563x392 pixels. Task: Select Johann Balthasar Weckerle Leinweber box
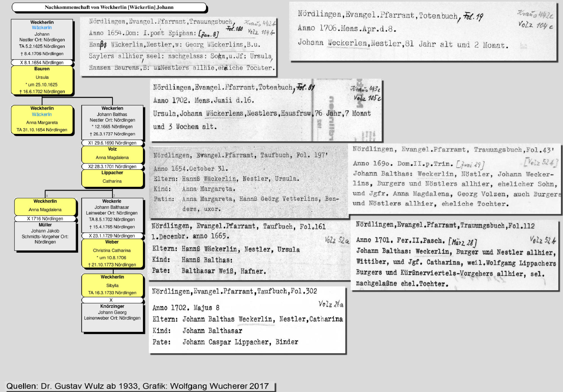tap(112, 215)
